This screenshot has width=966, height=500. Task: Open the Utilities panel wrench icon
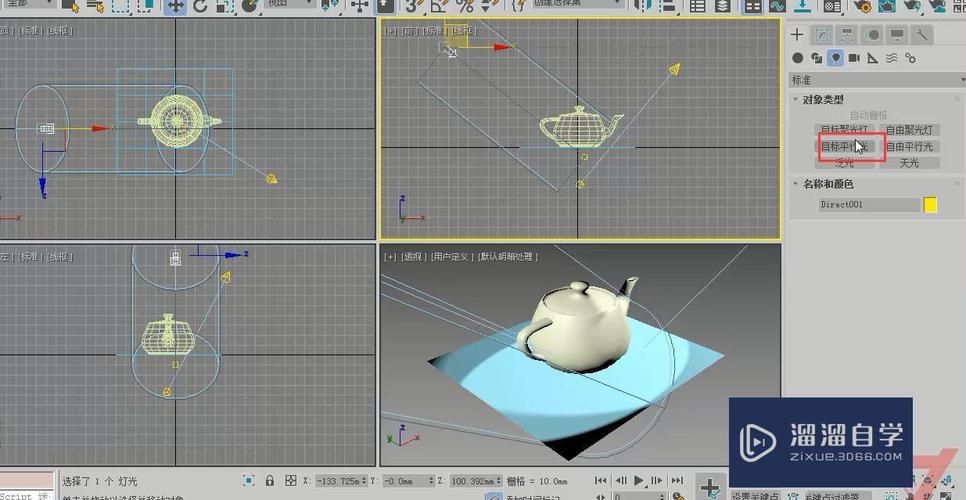(x=922, y=35)
